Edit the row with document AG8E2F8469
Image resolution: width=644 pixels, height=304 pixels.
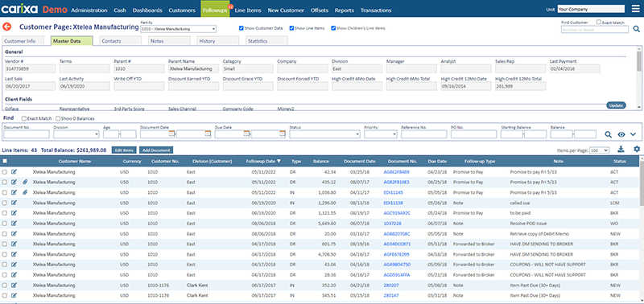(14, 172)
